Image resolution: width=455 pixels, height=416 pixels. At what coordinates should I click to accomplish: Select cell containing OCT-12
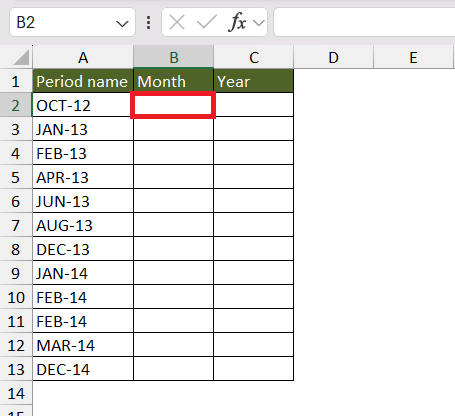[83, 105]
